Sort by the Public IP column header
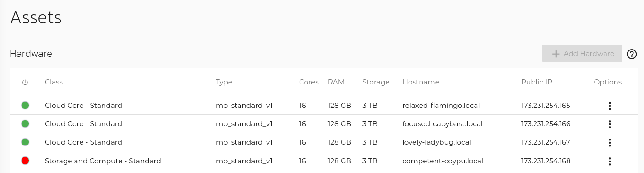This screenshot has height=173, width=644. point(537,82)
